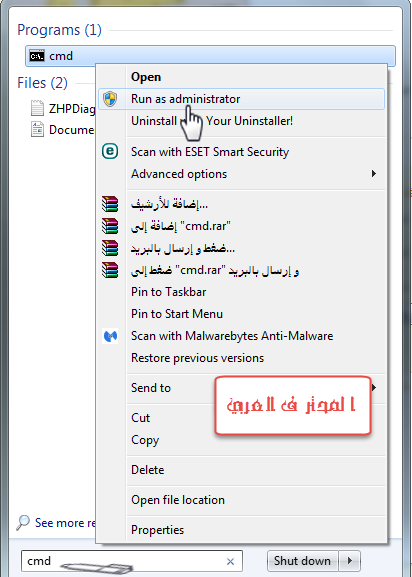Click the Document file icon under Files
The image size is (412, 577).
click(37, 130)
